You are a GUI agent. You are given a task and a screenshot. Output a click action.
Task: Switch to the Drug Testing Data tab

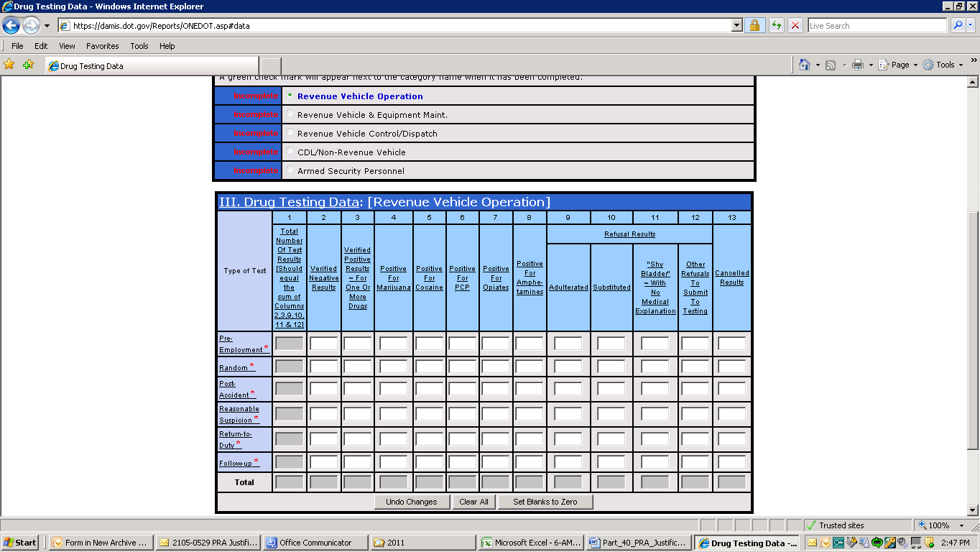[152, 65]
